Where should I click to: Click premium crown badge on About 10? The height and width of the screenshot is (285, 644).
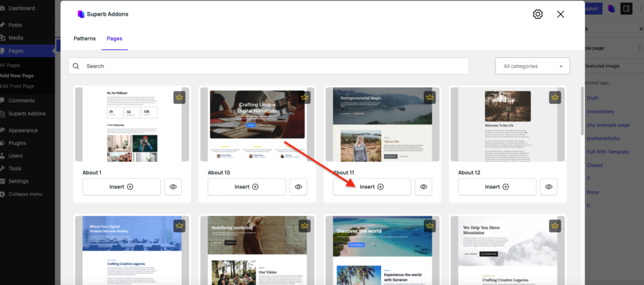point(304,98)
